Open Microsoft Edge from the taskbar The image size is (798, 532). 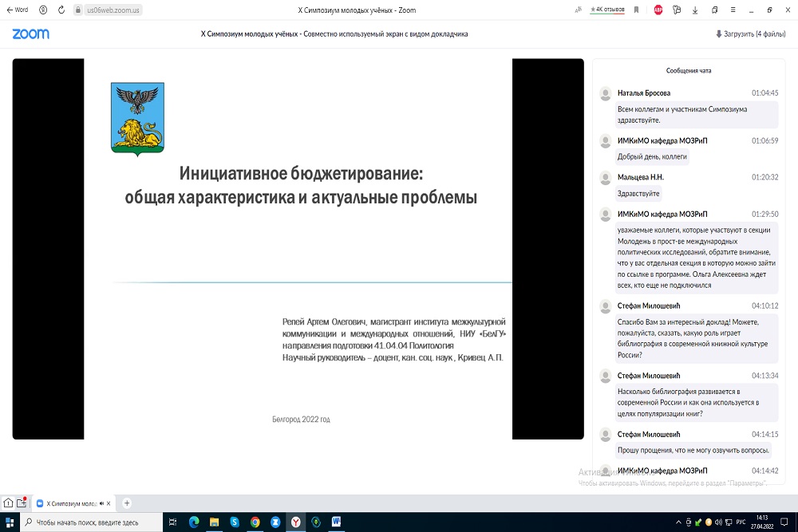[x=194, y=522]
